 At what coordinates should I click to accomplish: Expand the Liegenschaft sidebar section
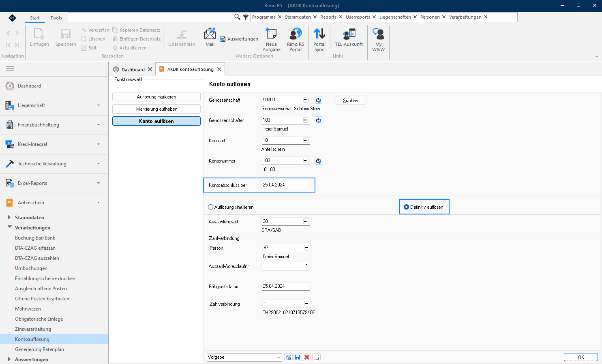[x=54, y=105]
